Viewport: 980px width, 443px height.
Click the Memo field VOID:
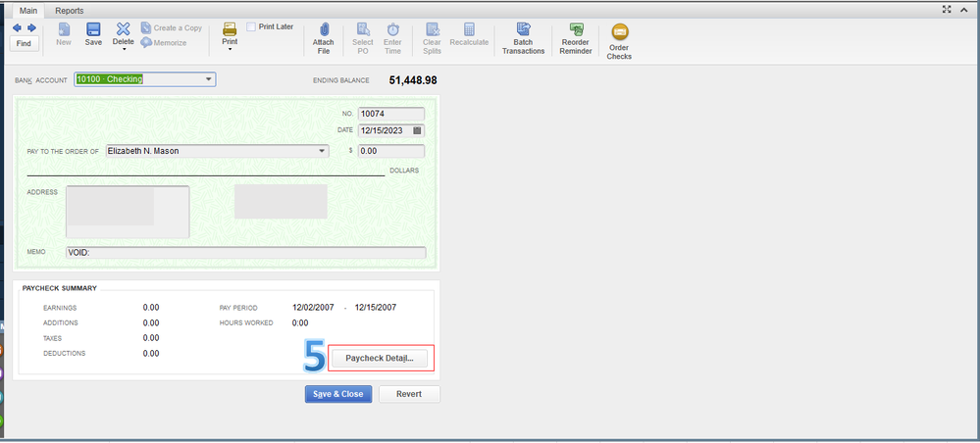click(x=245, y=253)
